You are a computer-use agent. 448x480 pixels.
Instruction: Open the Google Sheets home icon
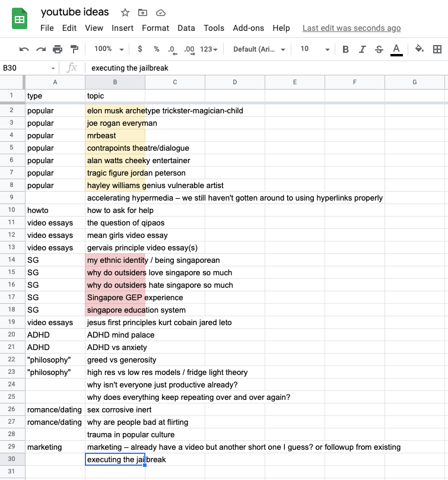coord(20,18)
